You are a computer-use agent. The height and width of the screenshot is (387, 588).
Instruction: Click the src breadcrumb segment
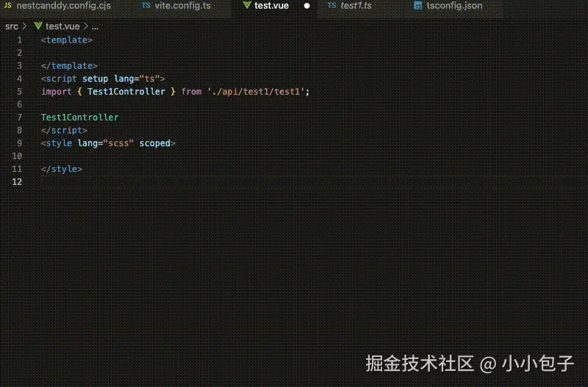[x=12, y=26]
